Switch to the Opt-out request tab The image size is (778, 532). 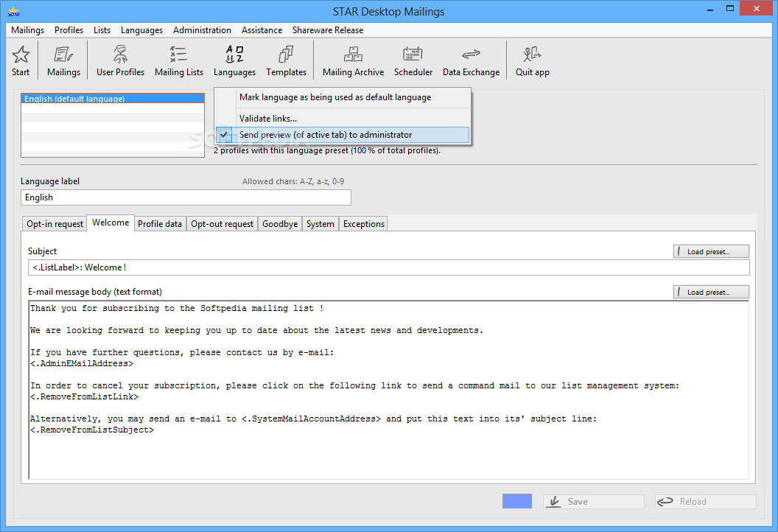click(222, 224)
